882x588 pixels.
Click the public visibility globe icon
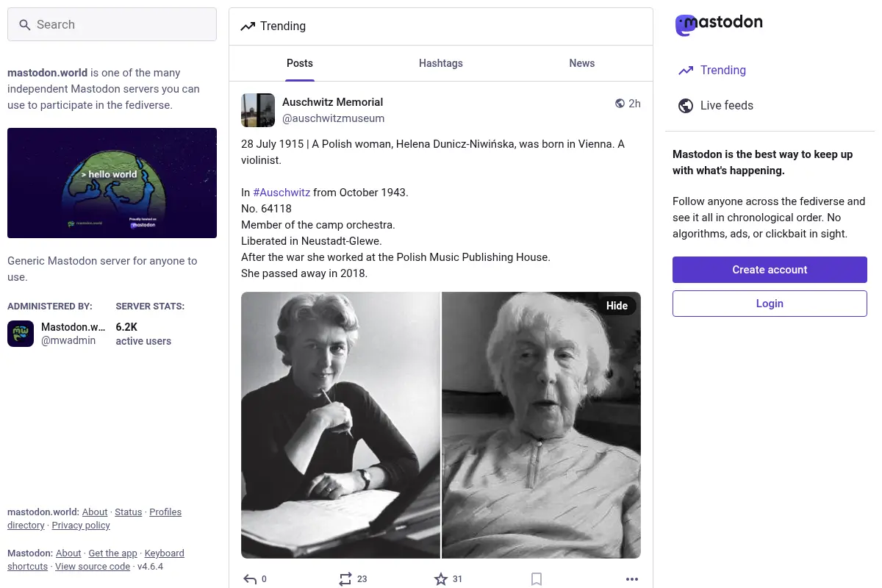click(x=620, y=104)
